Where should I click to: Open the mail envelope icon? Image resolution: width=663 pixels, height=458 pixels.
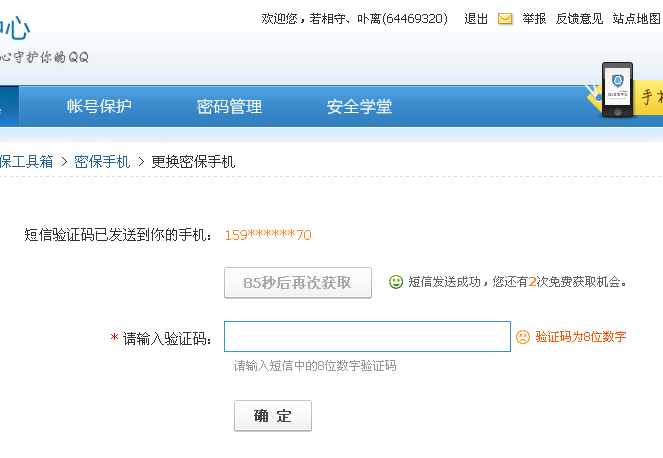505,19
